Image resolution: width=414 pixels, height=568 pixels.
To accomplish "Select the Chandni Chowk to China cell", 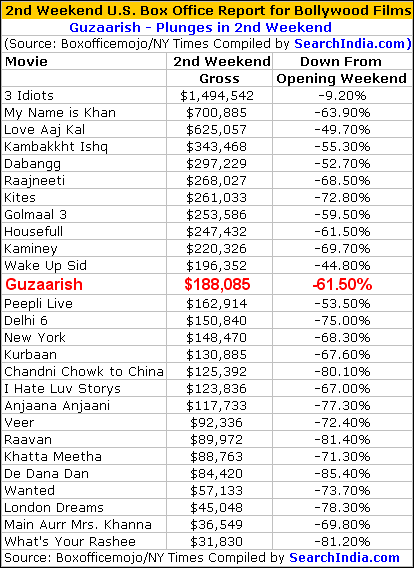I will click(84, 372).
